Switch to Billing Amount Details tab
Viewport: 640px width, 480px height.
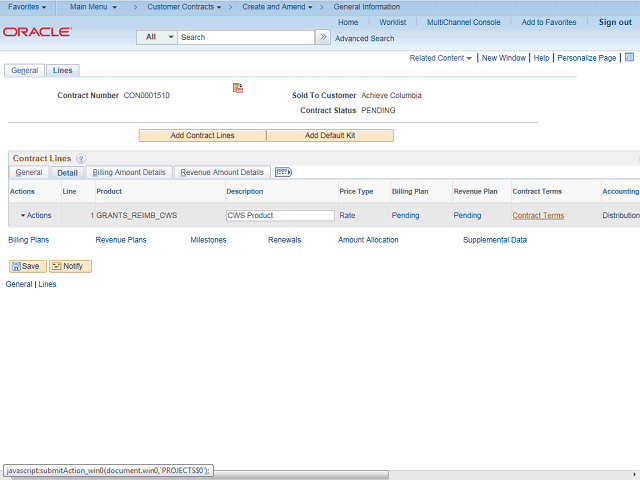tap(129, 172)
